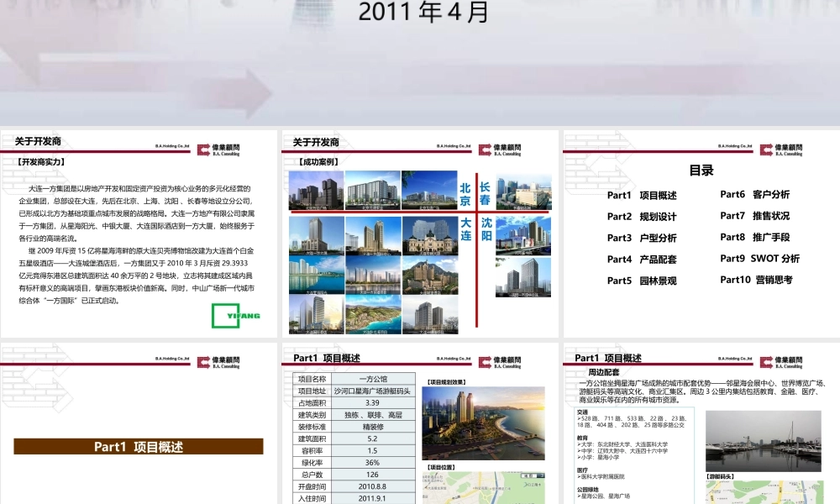Click B.A. Consulting logo on 成功案例 slide
The height and width of the screenshot is (504, 840).
[x=500, y=150]
